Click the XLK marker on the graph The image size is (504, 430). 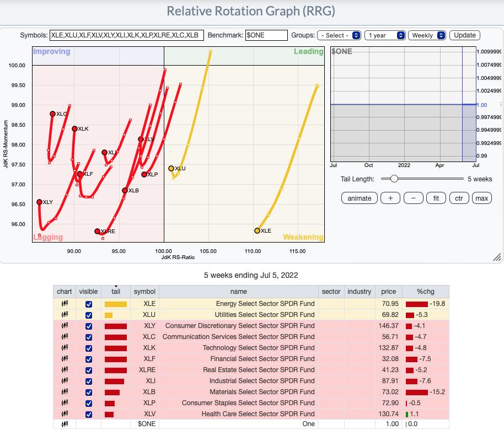(74, 128)
